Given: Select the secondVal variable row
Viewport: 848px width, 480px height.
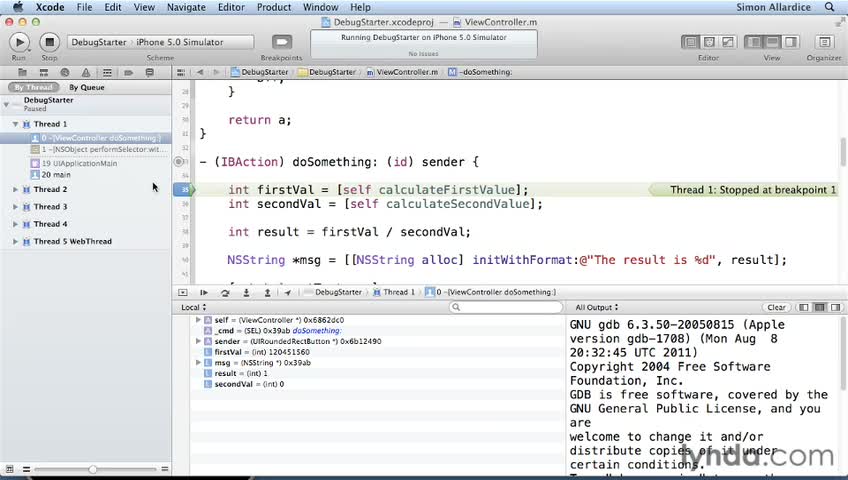Looking at the screenshot, I should pos(376,384).
